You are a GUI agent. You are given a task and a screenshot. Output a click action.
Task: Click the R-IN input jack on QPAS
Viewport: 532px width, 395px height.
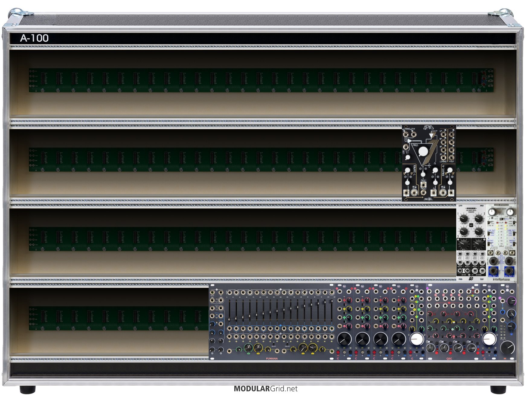coord(413,134)
